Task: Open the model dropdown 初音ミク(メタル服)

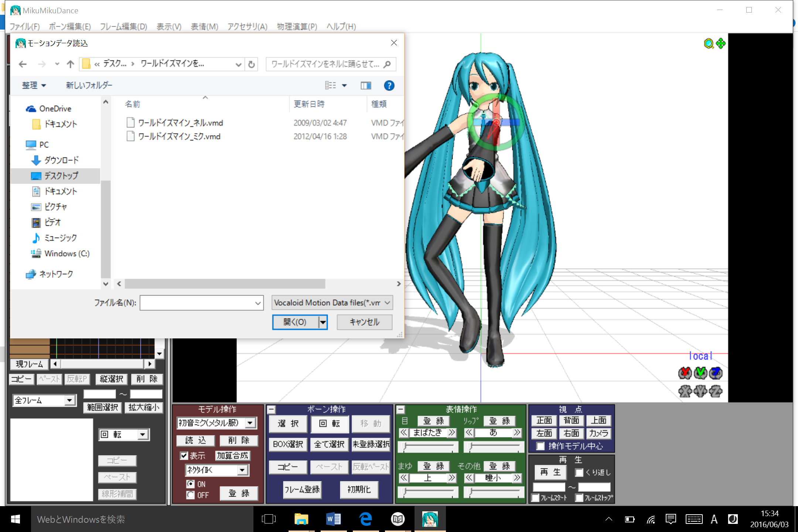Action: point(250,423)
